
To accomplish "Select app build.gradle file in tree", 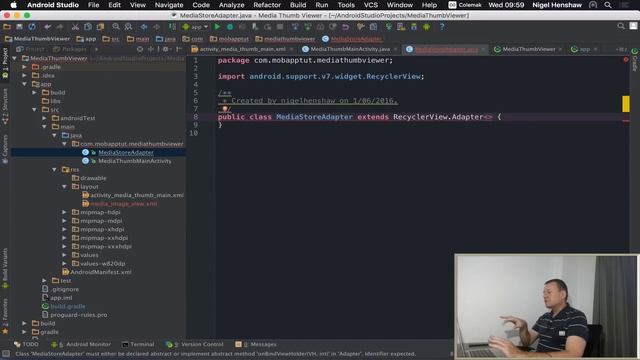I will (68, 307).
